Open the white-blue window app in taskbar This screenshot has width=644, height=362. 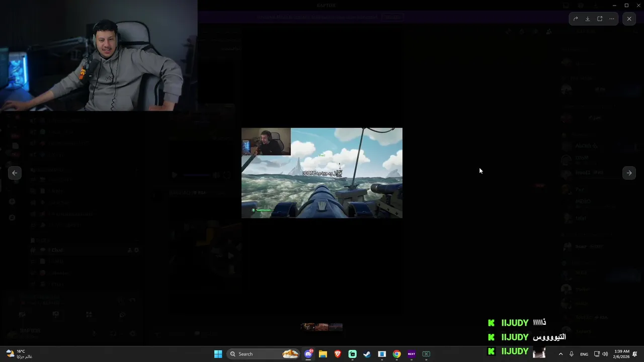[382, 354]
